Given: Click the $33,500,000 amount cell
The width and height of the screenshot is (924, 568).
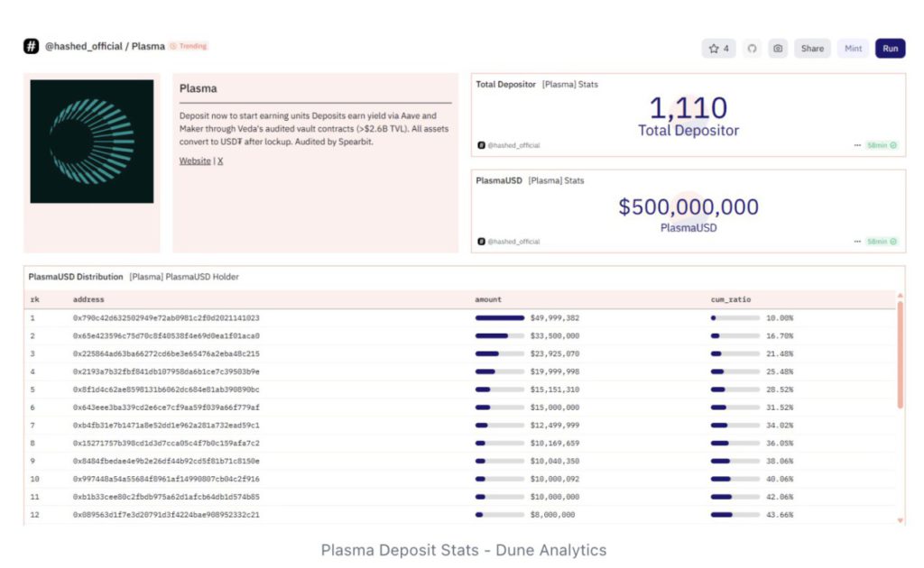Looking at the screenshot, I should point(555,335).
